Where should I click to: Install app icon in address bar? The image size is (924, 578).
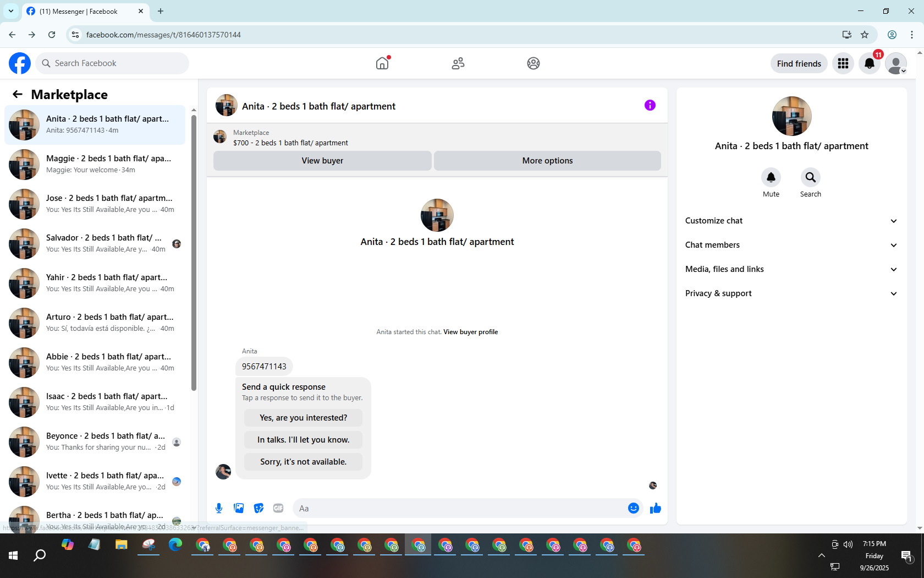point(847,35)
